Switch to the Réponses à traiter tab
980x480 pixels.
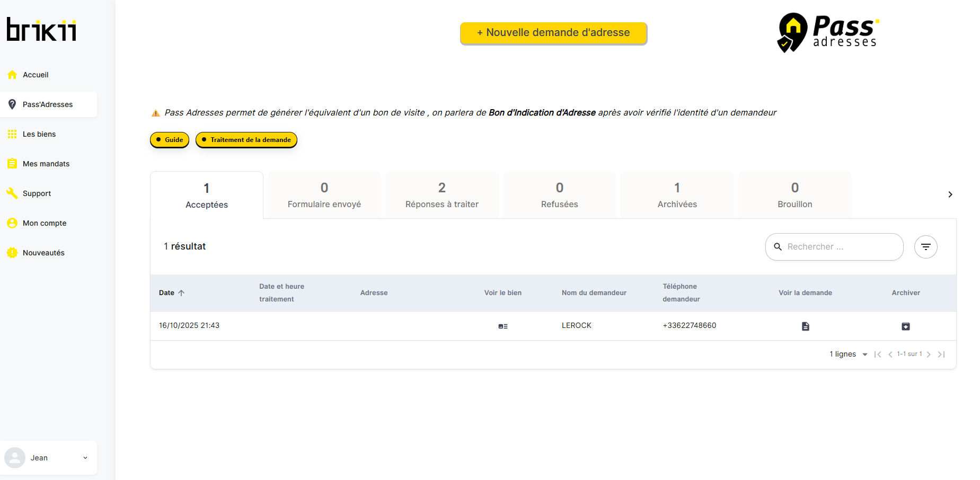tap(442, 195)
